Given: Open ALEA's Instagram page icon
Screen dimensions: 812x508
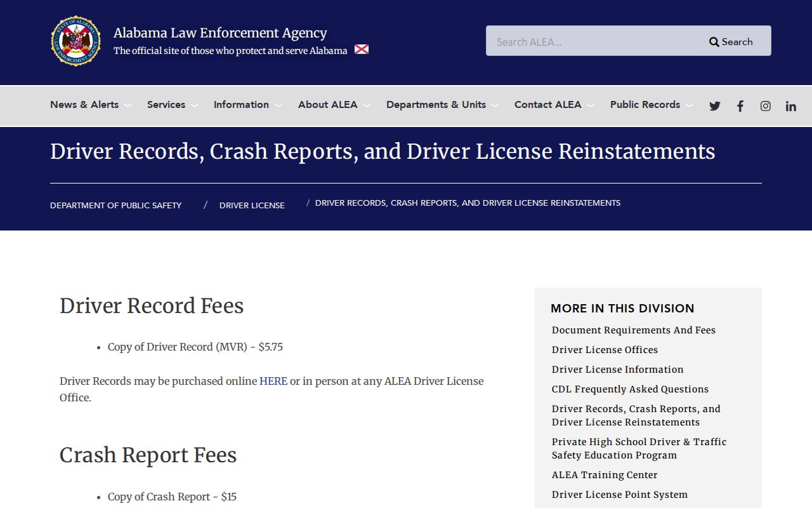Looking at the screenshot, I should point(766,106).
